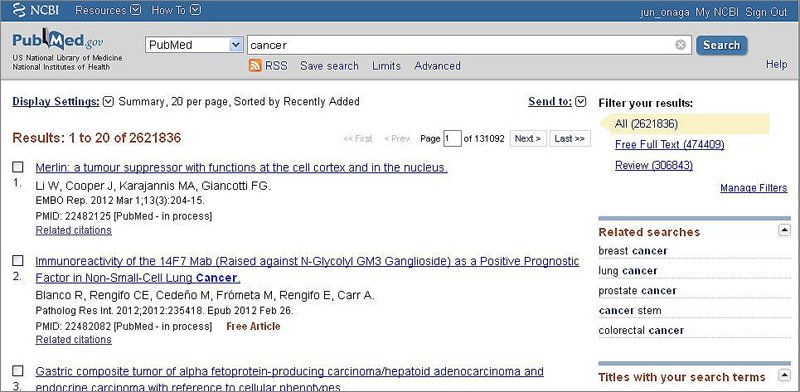Open related search cancer stem
Image resolution: width=800 pixels, height=392 pixels.
pos(630,310)
